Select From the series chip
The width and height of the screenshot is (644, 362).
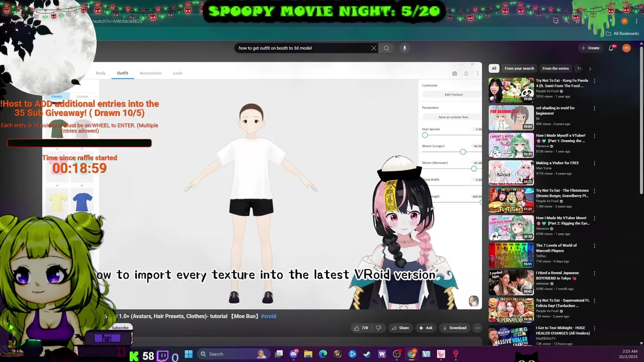coord(555,68)
